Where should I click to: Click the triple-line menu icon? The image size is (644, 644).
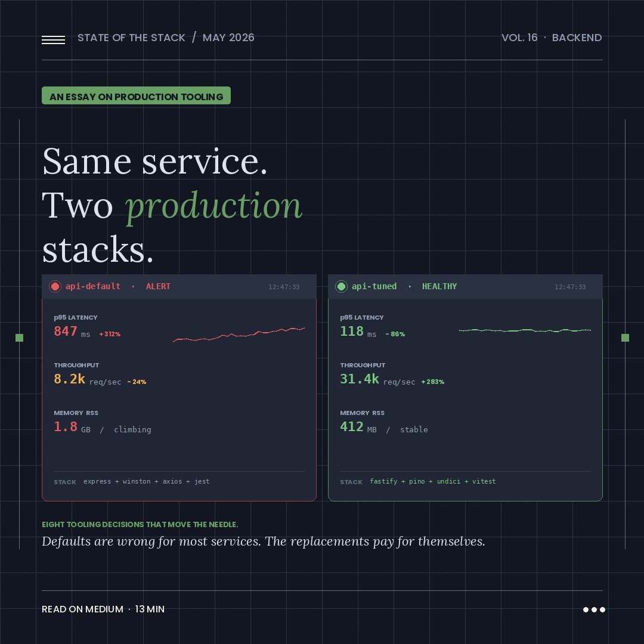[54, 40]
